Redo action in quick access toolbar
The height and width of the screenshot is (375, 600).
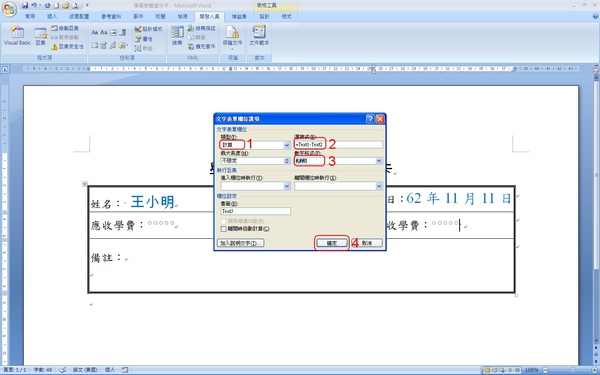click(47, 5)
